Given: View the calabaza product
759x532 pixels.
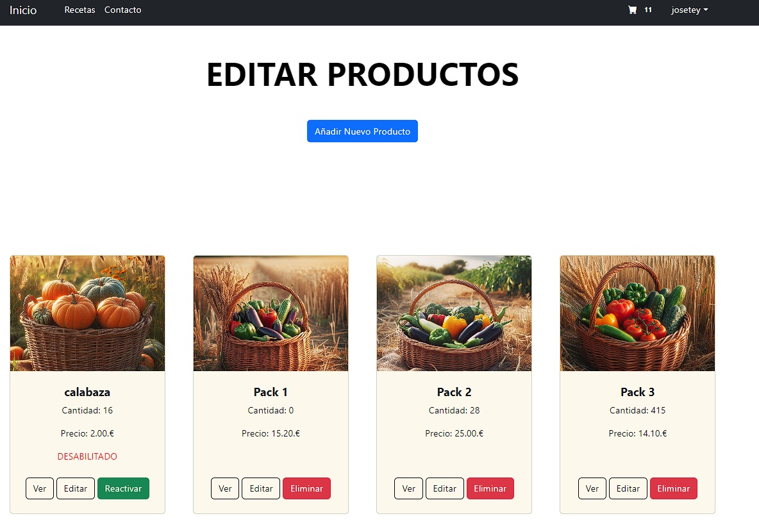Looking at the screenshot, I should [40, 488].
